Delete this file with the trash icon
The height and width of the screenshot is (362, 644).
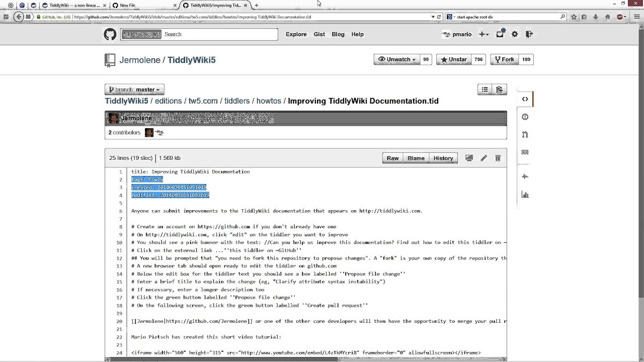498,158
